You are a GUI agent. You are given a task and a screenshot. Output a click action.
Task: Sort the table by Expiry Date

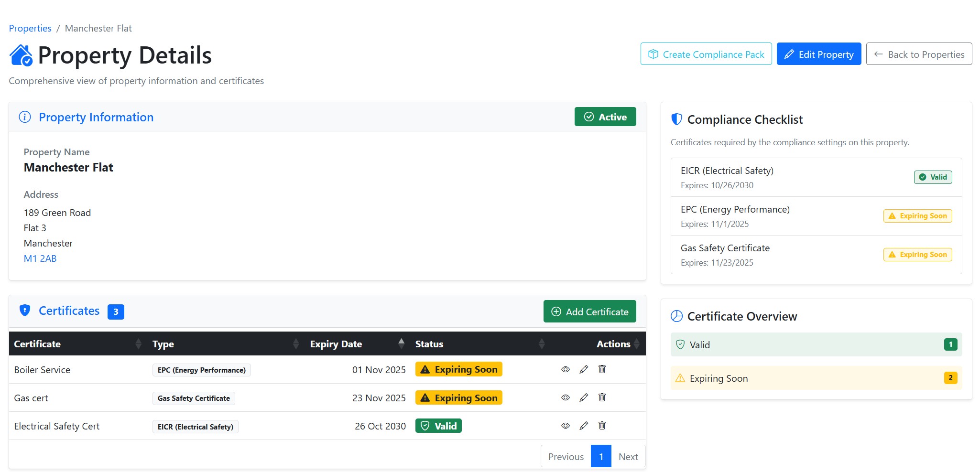coord(336,343)
